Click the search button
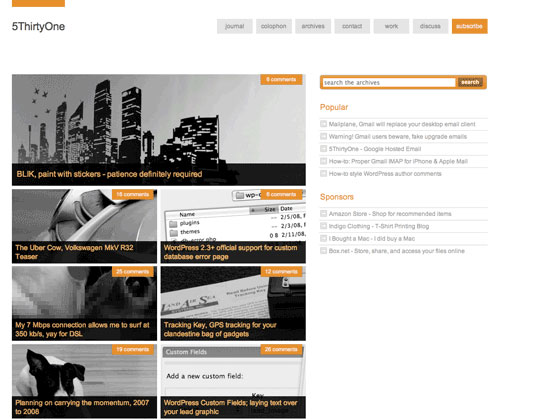Viewport: 550px width, 419px height. [470, 82]
